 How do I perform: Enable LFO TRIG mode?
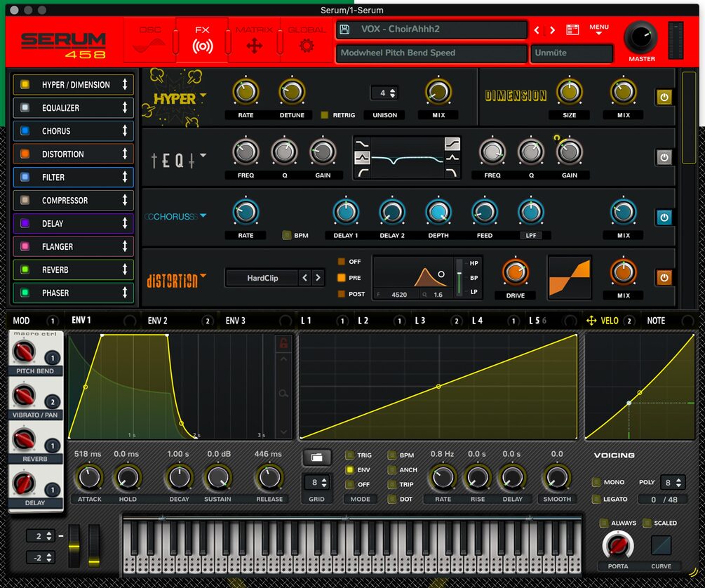pyautogui.click(x=349, y=455)
